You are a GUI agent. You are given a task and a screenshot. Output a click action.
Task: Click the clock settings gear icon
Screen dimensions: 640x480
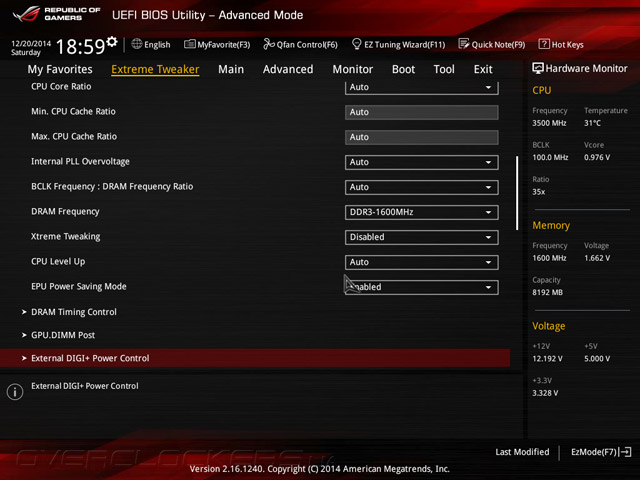(112, 41)
